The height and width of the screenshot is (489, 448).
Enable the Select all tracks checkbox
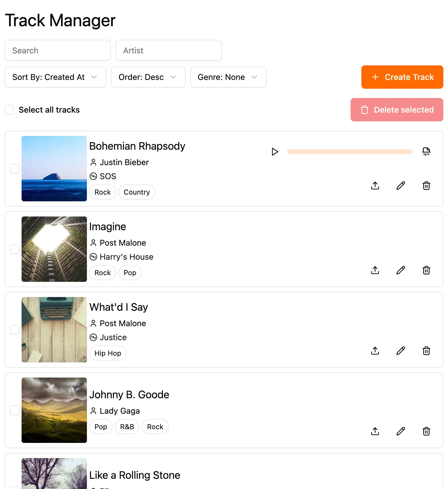point(9,110)
